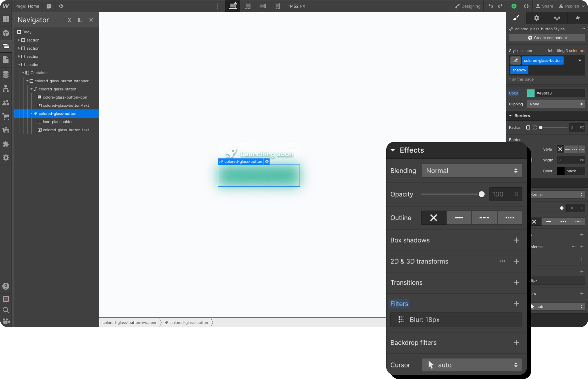Image resolution: width=588 pixels, height=379 pixels.
Task: Open the Add elements panel
Action: click(x=6, y=19)
